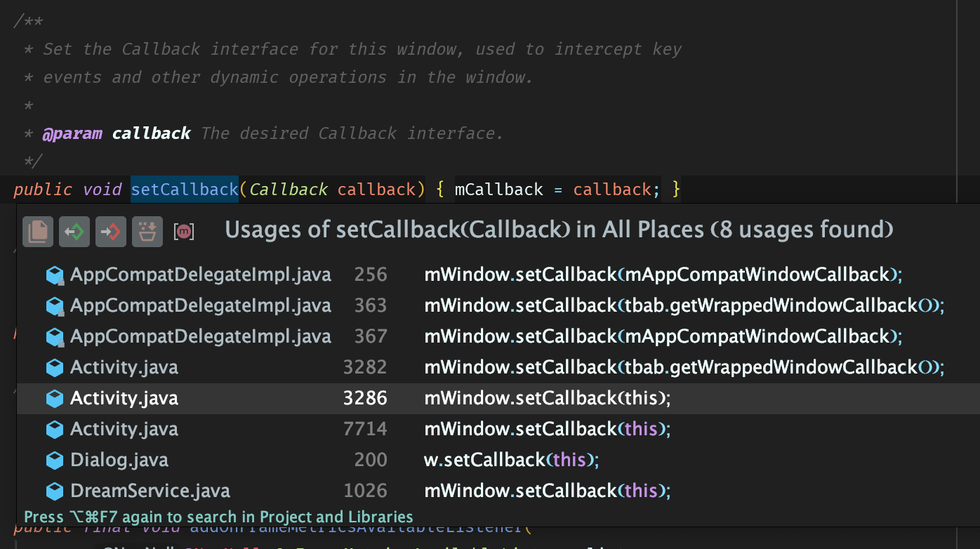
Task: Open Activity.java usage at line 3282
Action: tap(498, 367)
